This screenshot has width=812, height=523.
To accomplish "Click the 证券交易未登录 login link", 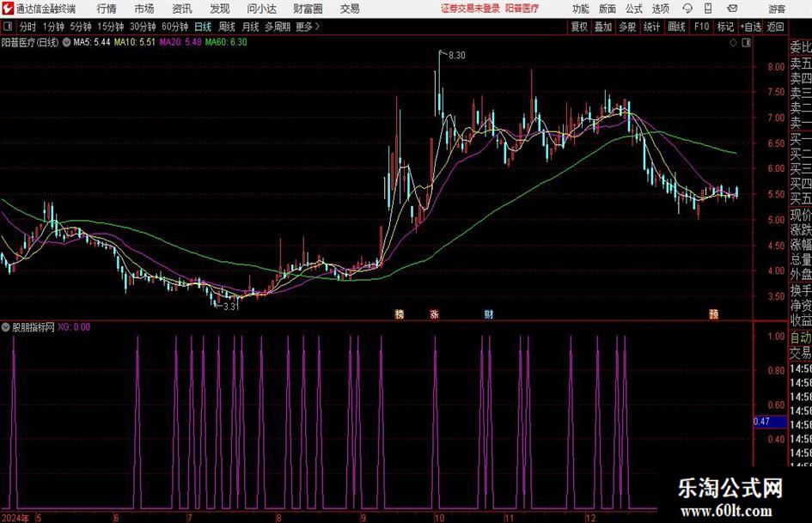I will tap(470, 9).
